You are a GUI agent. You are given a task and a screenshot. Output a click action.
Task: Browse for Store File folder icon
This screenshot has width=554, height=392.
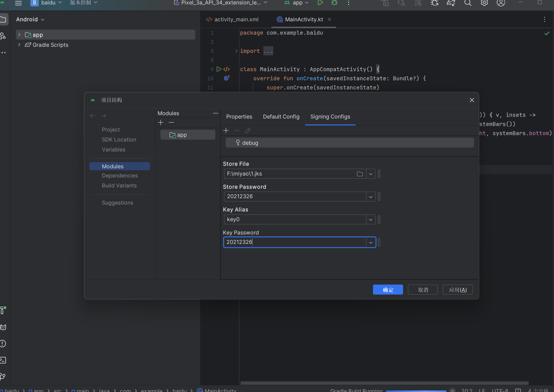pyautogui.click(x=360, y=174)
